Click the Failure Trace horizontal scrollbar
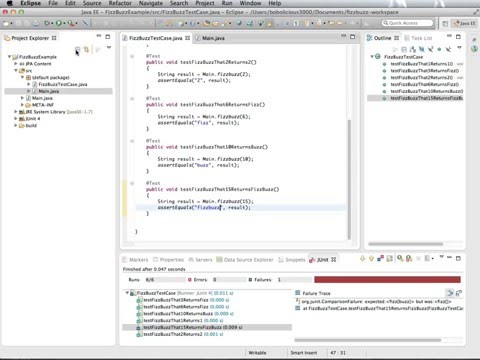480x360 pixels. (368, 340)
